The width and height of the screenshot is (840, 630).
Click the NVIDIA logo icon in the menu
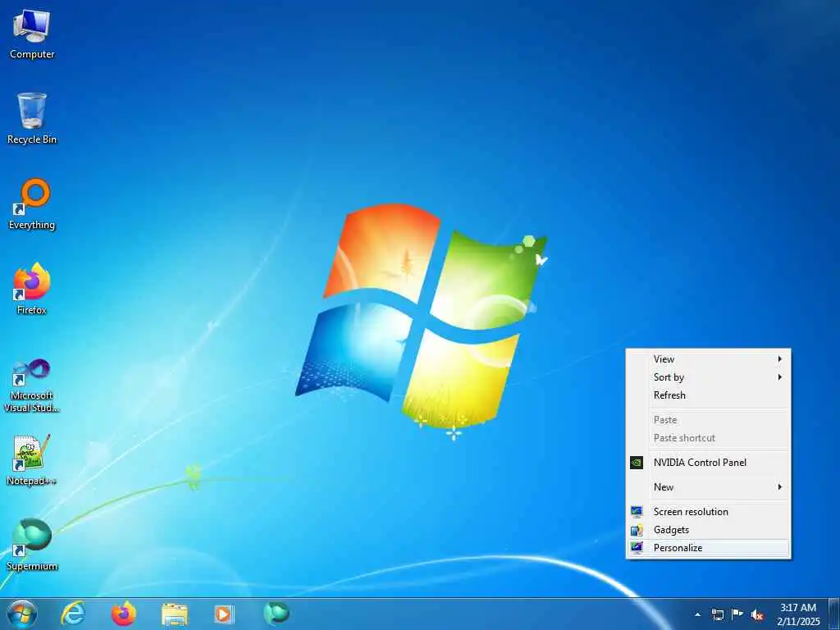pos(637,463)
